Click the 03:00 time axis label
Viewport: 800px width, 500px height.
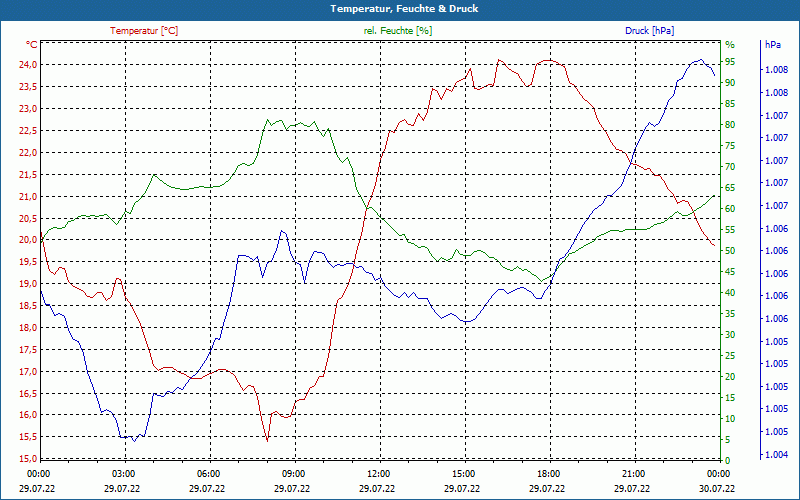[x=122, y=474]
